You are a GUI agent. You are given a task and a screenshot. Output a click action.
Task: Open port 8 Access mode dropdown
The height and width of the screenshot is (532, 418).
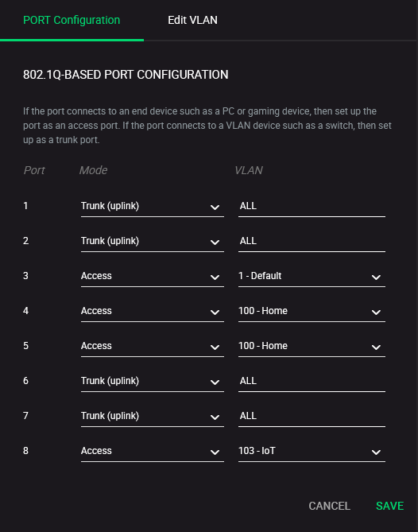pyautogui.click(x=153, y=451)
